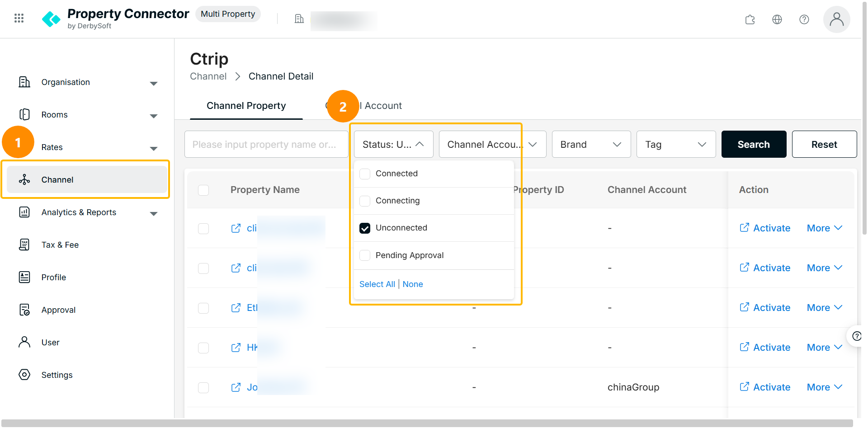Open the Approval sidebar item
Image resolution: width=868 pixels, height=428 pixels.
point(87,310)
